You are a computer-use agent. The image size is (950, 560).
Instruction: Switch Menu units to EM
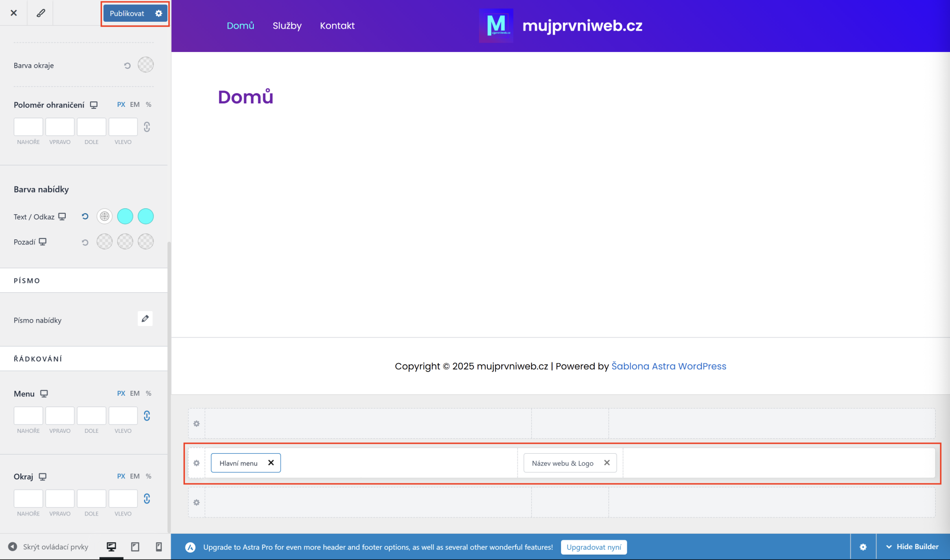(134, 393)
